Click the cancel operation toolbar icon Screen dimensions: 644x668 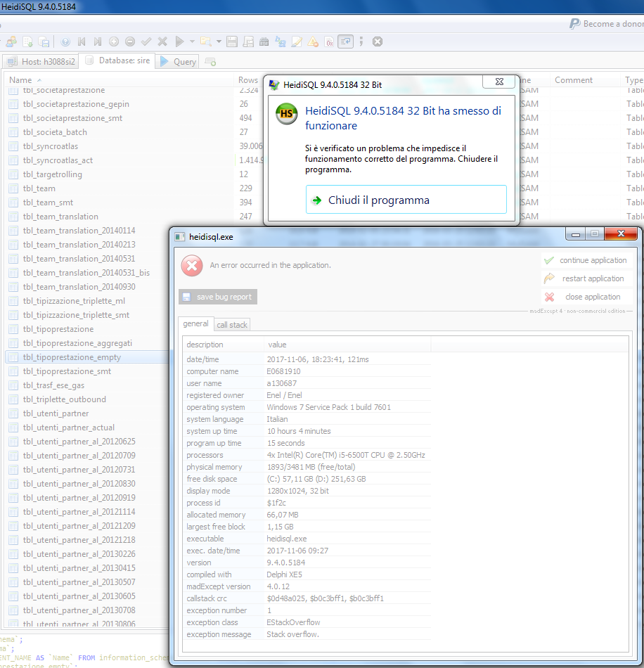point(378,41)
